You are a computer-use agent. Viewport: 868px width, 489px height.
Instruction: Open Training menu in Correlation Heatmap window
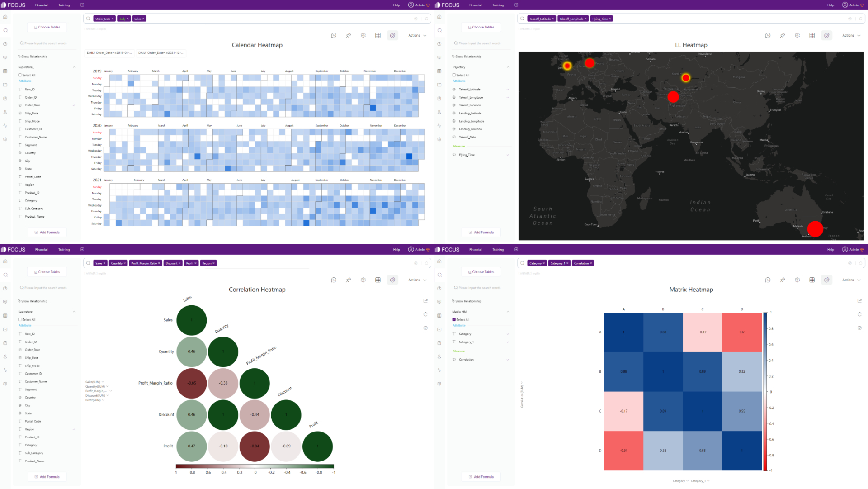64,250
